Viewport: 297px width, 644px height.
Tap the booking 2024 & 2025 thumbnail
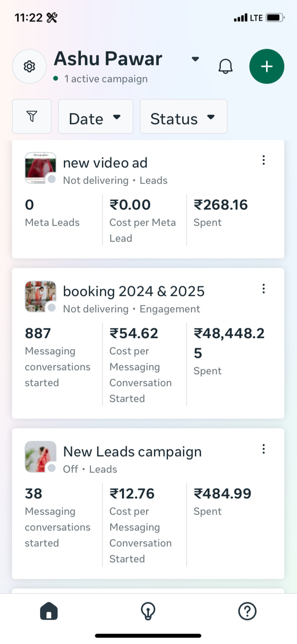point(40,296)
